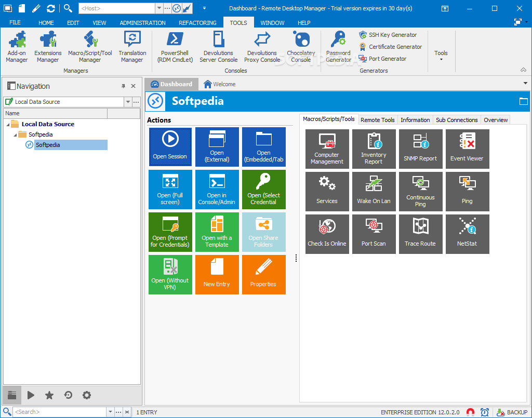Switch to the Welcome tab
Screen dimensions: 532x418
pos(220,84)
